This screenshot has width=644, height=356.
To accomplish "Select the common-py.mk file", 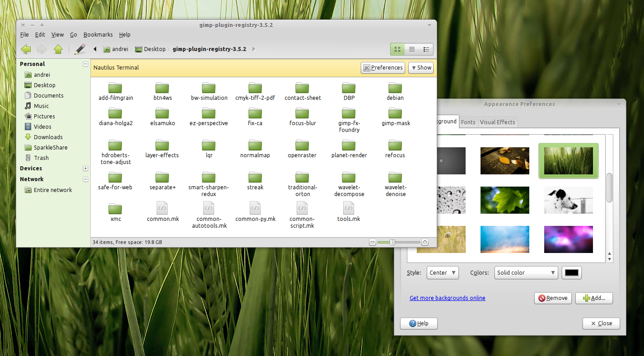I will pyautogui.click(x=255, y=212).
